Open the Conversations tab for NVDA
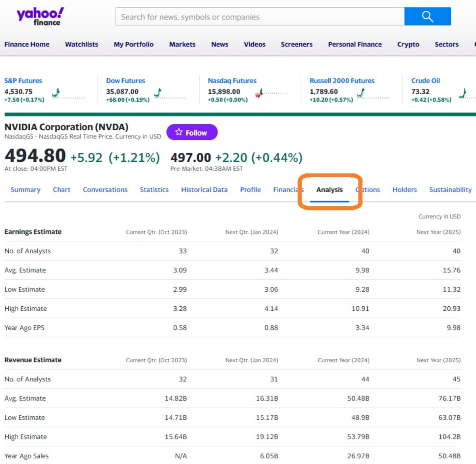The width and height of the screenshot is (476, 464). point(105,189)
